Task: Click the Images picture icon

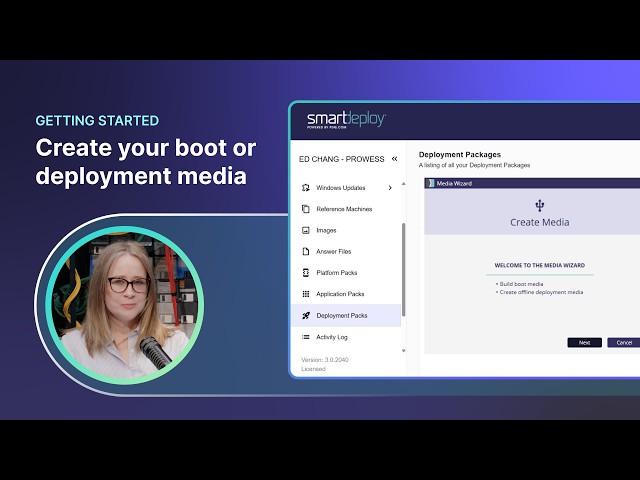Action: [x=305, y=230]
